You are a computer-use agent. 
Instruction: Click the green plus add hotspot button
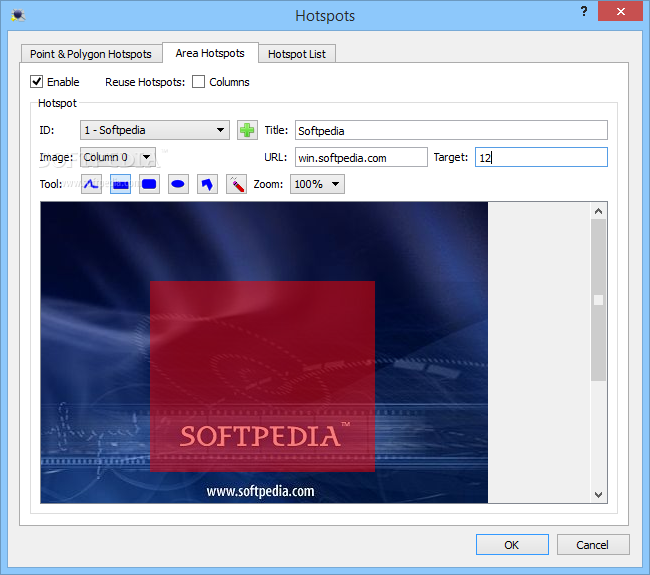(x=247, y=130)
